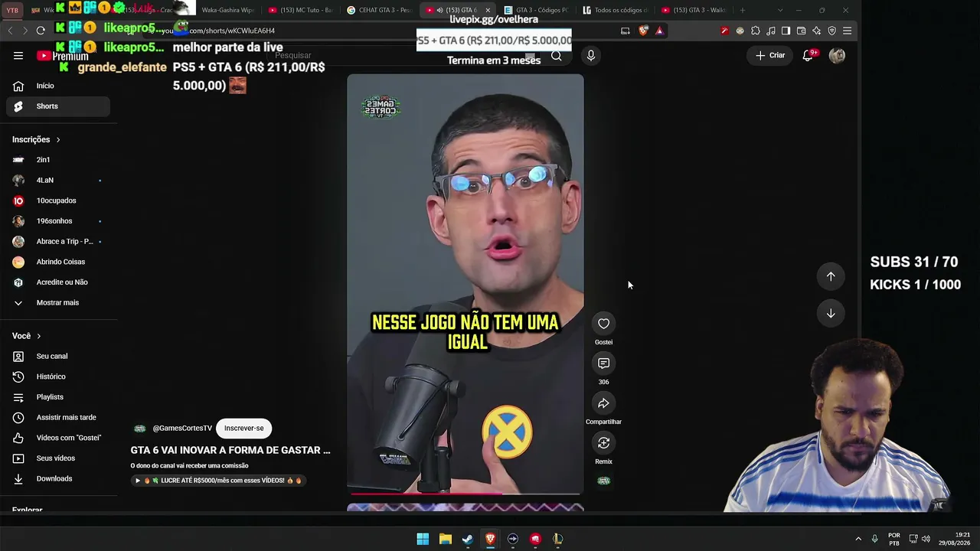Click Brave icon in taskbar

[x=490, y=539]
